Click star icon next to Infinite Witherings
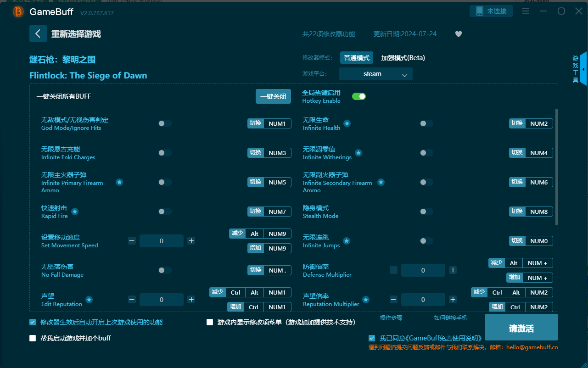This screenshot has width=588, height=368. tap(358, 153)
